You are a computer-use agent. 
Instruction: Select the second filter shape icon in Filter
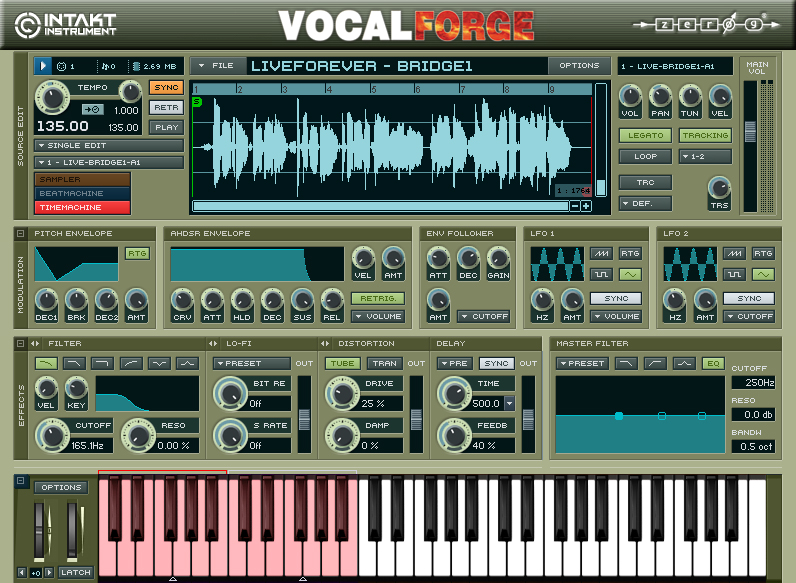click(74, 363)
